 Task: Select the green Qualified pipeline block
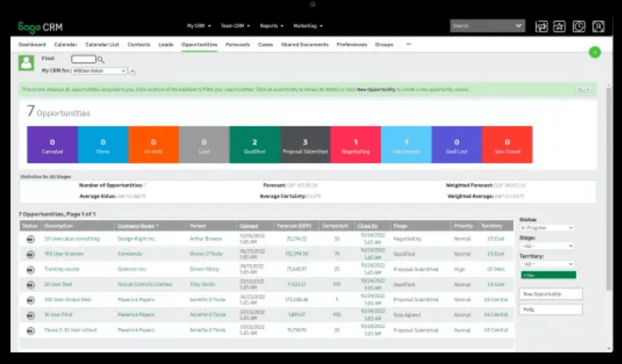[255, 145]
